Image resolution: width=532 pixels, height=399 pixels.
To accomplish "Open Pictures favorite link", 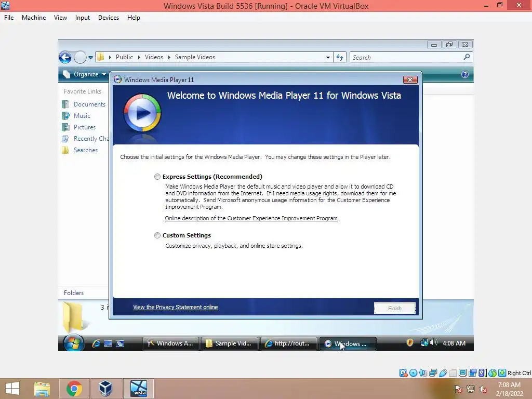I will click(79, 127).
